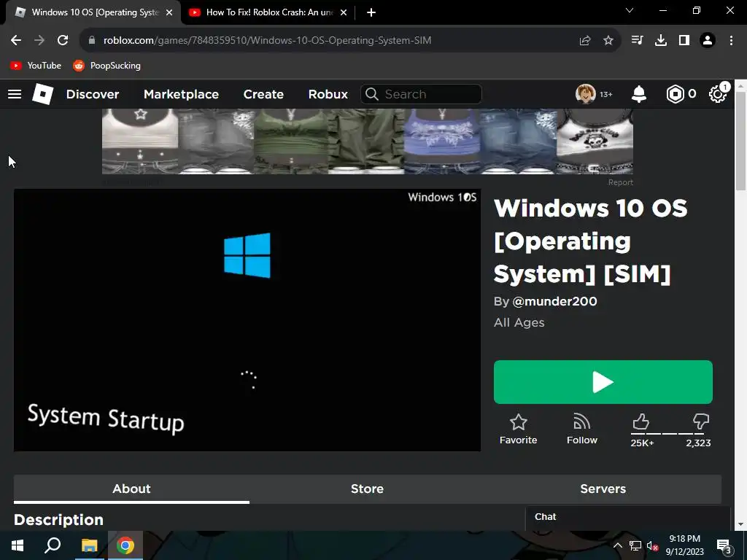Open File Explorer from taskbar
The height and width of the screenshot is (560, 747).
89,545
